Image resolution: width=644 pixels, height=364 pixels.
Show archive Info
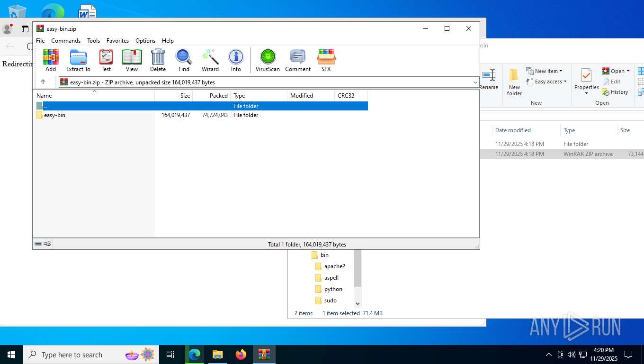pyautogui.click(x=236, y=60)
